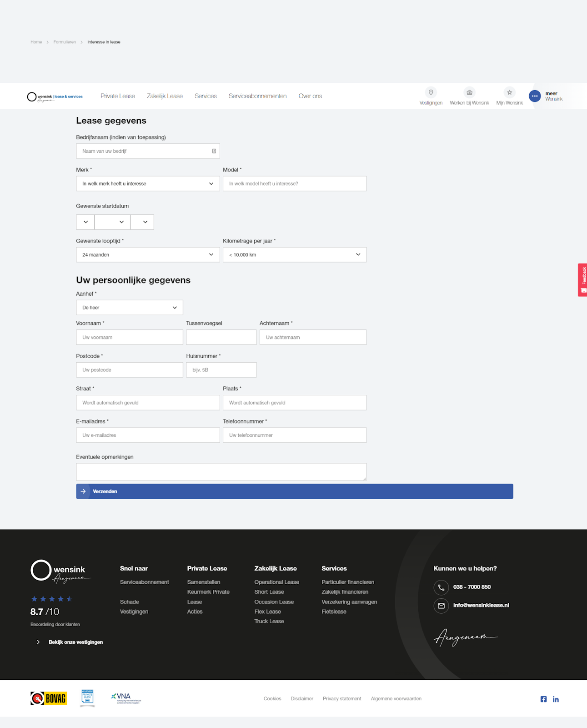Expand the Kilometrage per jaar dropdown

click(x=295, y=255)
